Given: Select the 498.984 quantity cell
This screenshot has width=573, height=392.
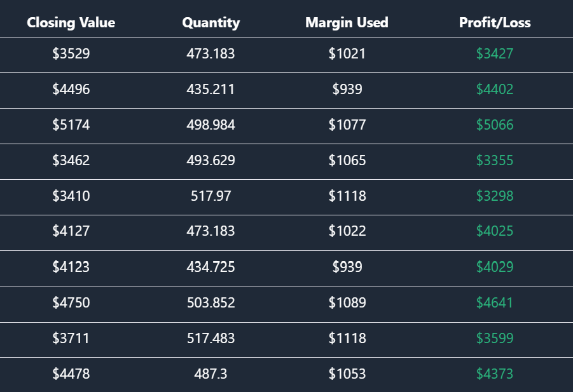Looking at the screenshot, I should pyautogui.click(x=211, y=125).
